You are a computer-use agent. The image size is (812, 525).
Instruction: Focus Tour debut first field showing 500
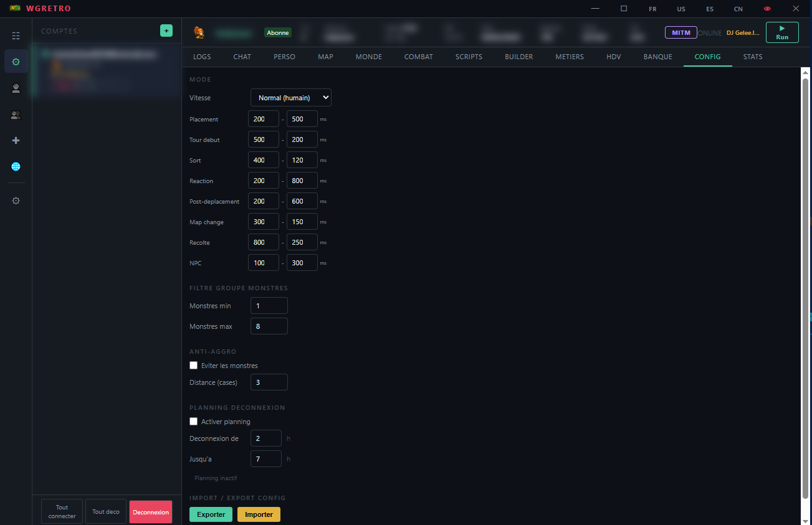click(264, 140)
